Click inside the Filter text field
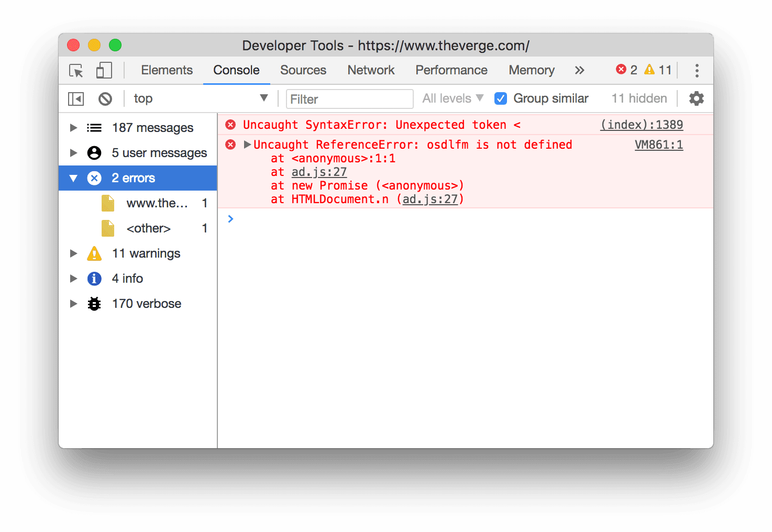 349,99
